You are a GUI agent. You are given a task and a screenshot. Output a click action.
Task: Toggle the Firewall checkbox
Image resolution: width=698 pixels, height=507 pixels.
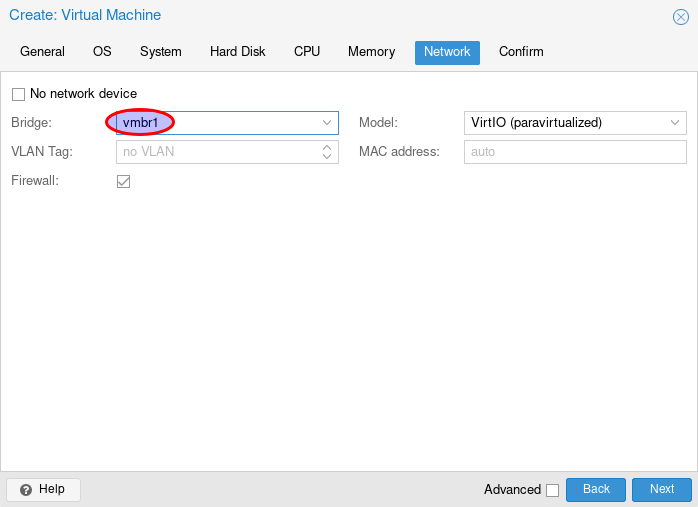[124, 181]
